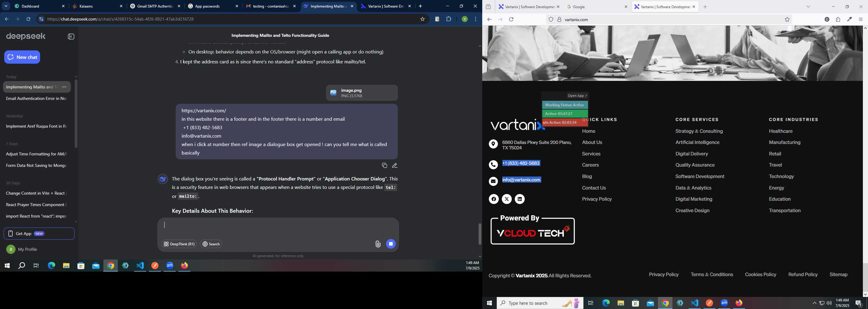Open Chrome tab search dropdown
The width and height of the screenshot is (868, 309).
6,6
